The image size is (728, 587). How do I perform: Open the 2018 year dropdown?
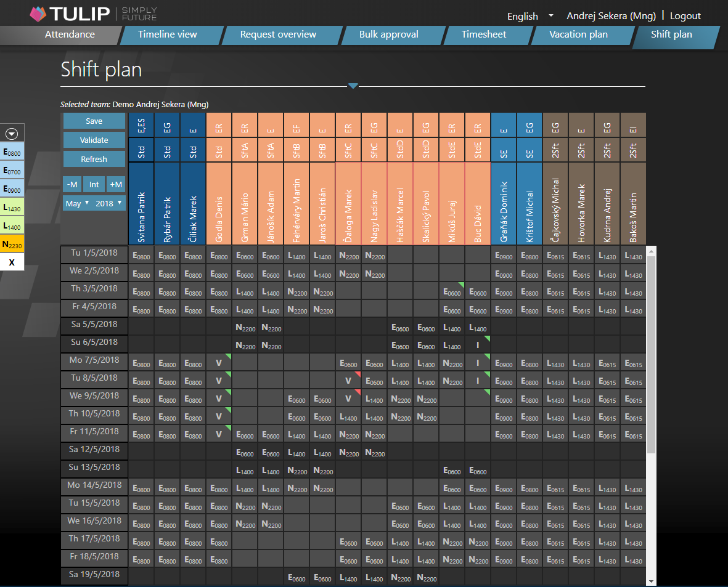coord(108,203)
